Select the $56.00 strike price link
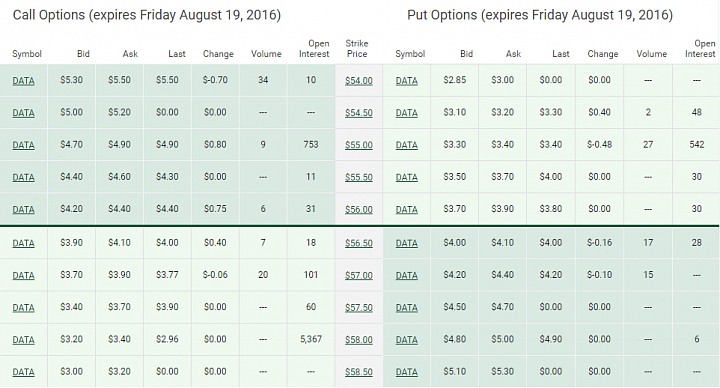 coord(359,209)
